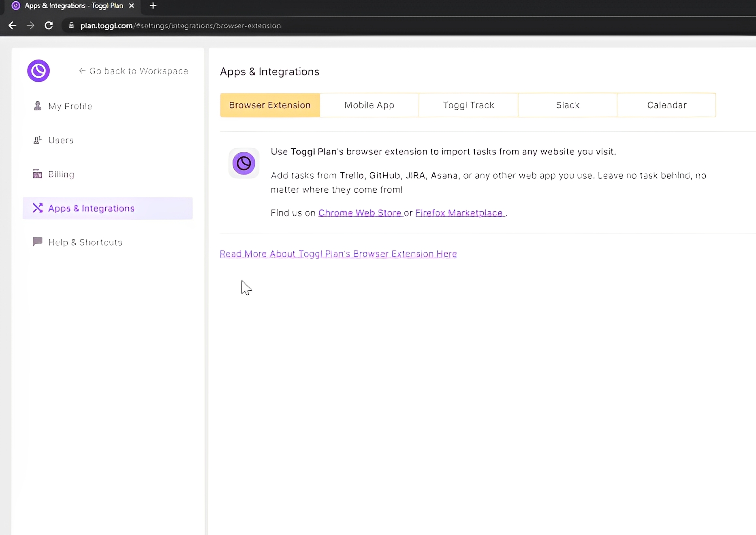The image size is (756, 535).
Task: Click the Apps & Integrations page heading
Action: pyautogui.click(x=269, y=71)
